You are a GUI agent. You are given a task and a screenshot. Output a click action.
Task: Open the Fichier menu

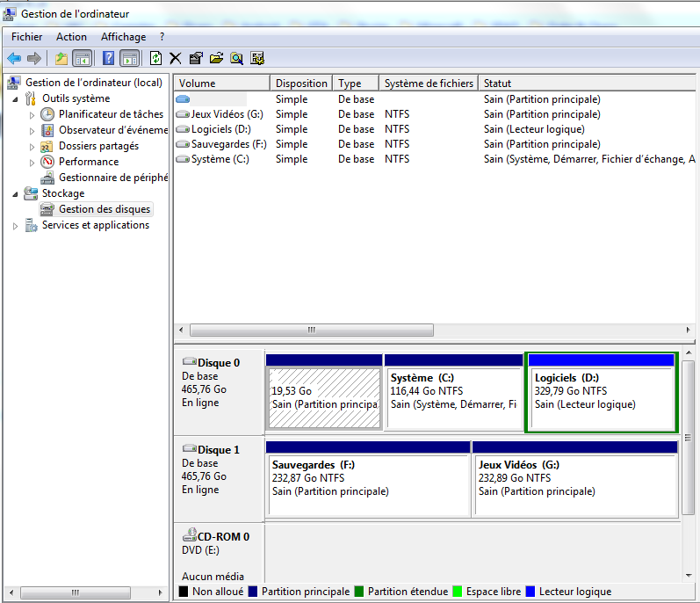[x=26, y=37]
